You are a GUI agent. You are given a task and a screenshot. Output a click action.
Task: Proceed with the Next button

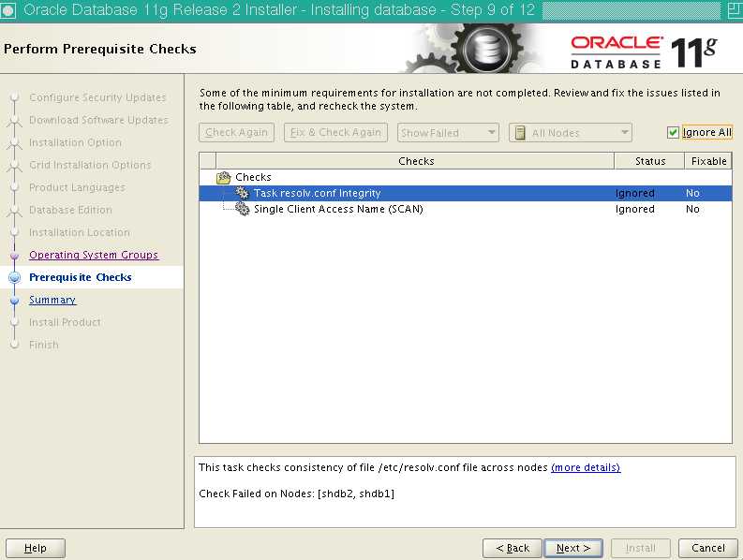[x=573, y=548]
